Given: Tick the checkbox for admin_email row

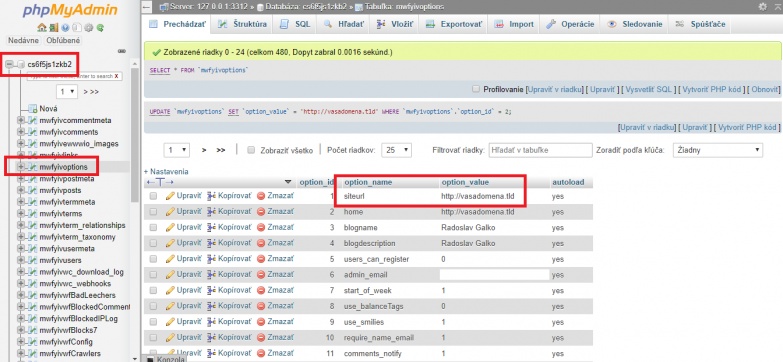Looking at the screenshot, I should (153, 274).
